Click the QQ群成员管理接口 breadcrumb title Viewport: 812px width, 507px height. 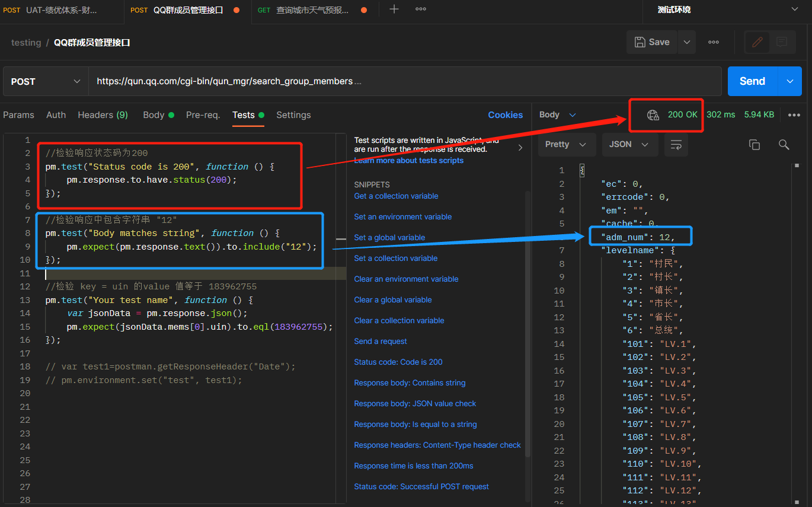pos(92,43)
